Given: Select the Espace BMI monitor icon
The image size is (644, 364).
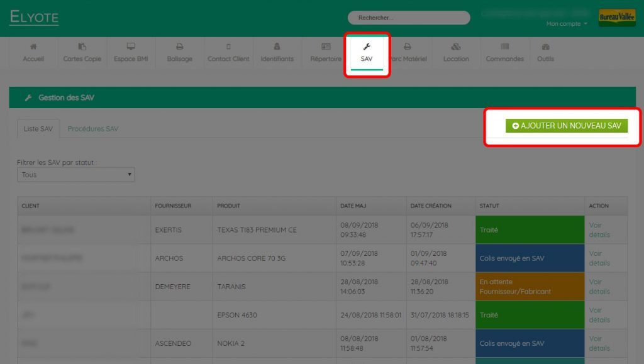Looking at the screenshot, I should click(x=131, y=47).
